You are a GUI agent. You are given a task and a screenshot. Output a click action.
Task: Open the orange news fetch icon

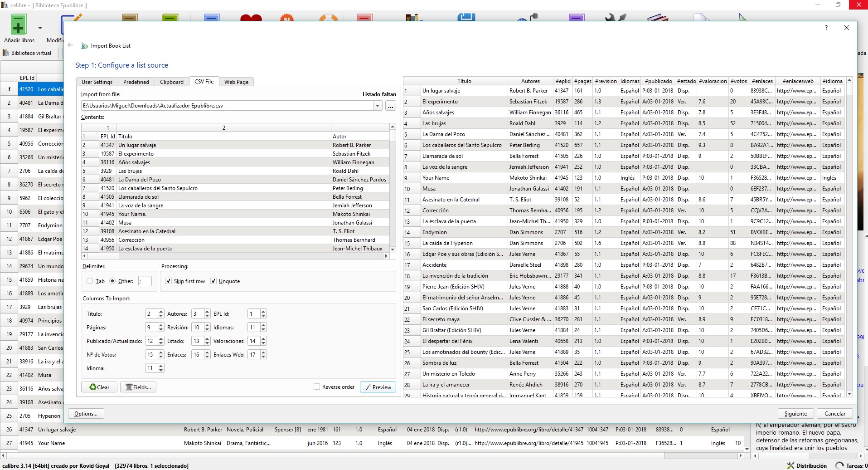286,18
